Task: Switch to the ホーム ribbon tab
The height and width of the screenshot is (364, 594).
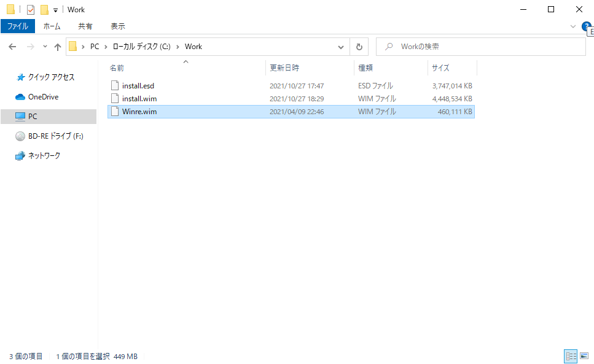Action: (52, 26)
